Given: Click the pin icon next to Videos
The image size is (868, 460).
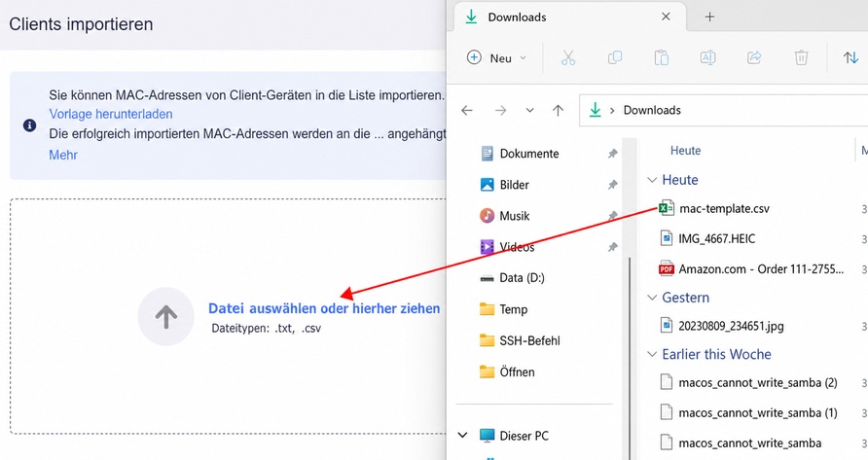Looking at the screenshot, I should (x=612, y=247).
